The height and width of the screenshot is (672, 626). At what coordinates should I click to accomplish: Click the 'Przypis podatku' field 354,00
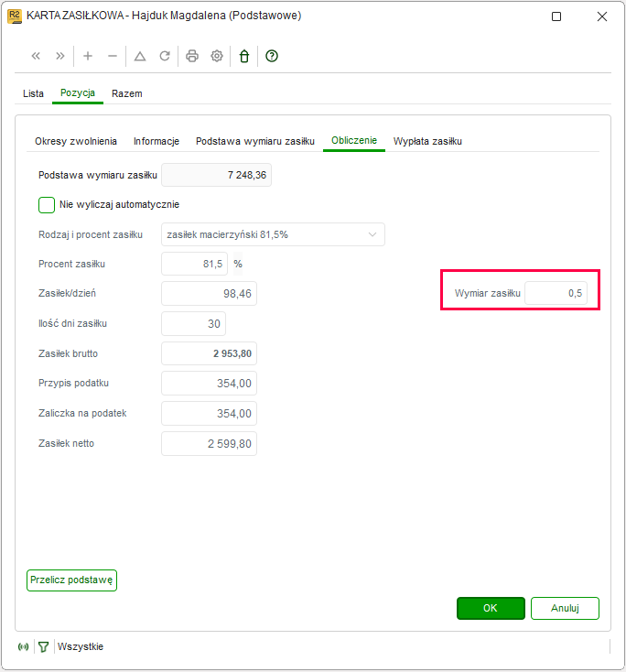(209, 383)
